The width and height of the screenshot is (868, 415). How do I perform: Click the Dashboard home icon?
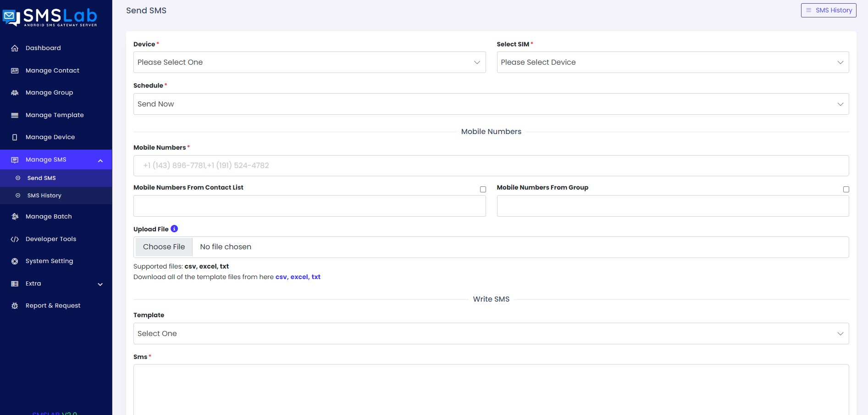[x=15, y=48]
